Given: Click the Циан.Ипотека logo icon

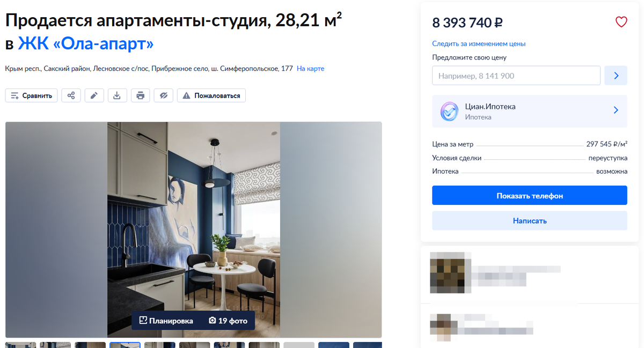Looking at the screenshot, I should 449,112.
